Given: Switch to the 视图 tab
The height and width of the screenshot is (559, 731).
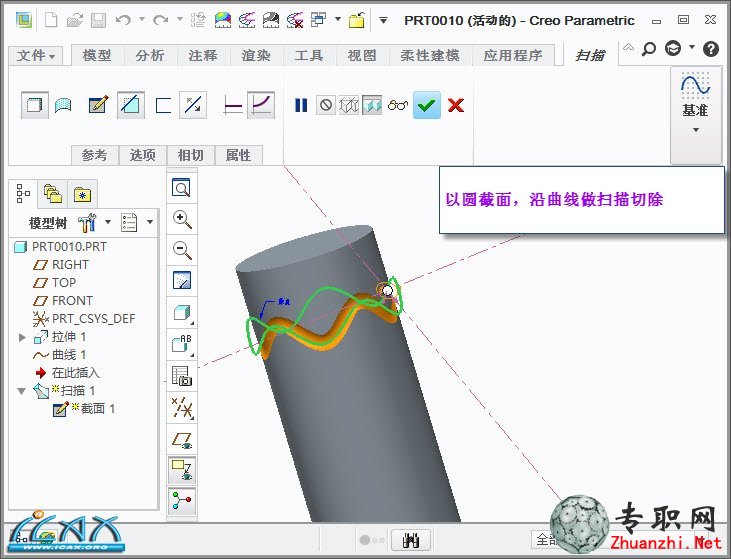Looking at the screenshot, I should pos(362,55).
